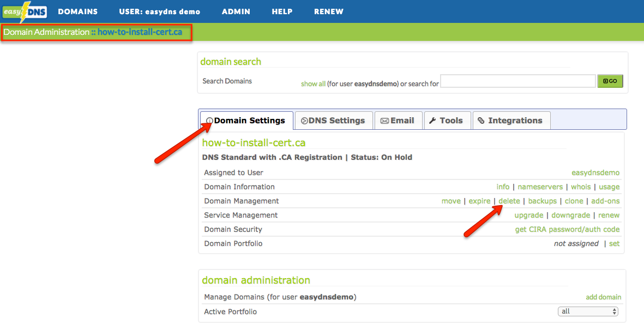Image resolution: width=644 pixels, height=330 pixels.
Task: Click the downgrade service link
Action: (570, 215)
